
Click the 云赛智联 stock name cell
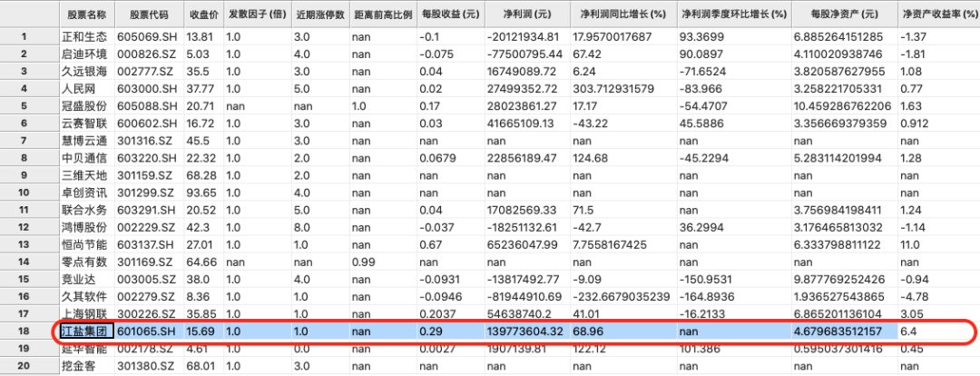coord(87,124)
